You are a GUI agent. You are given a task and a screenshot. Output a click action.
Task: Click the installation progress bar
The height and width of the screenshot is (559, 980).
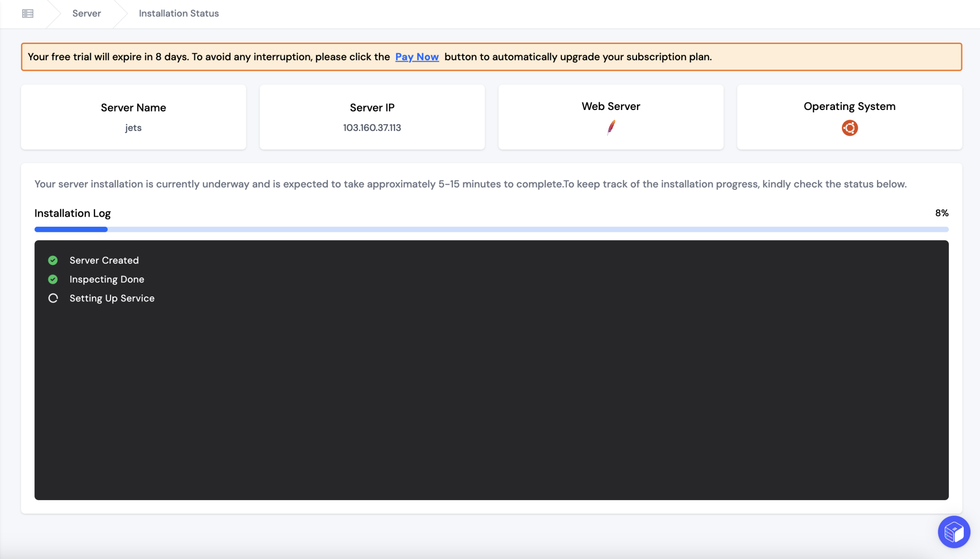[491, 229]
